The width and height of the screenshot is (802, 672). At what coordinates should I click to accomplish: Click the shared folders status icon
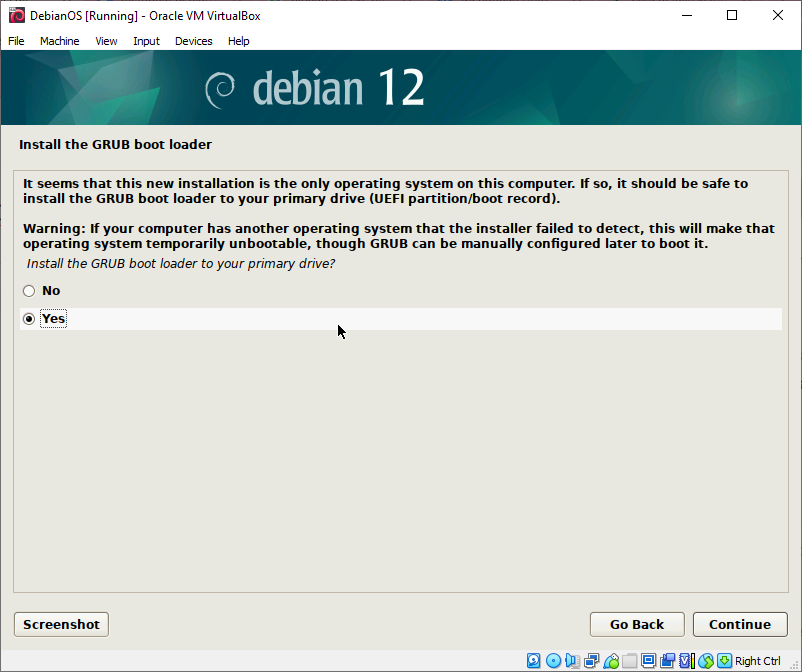pyautogui.click(x=630, y=661)
